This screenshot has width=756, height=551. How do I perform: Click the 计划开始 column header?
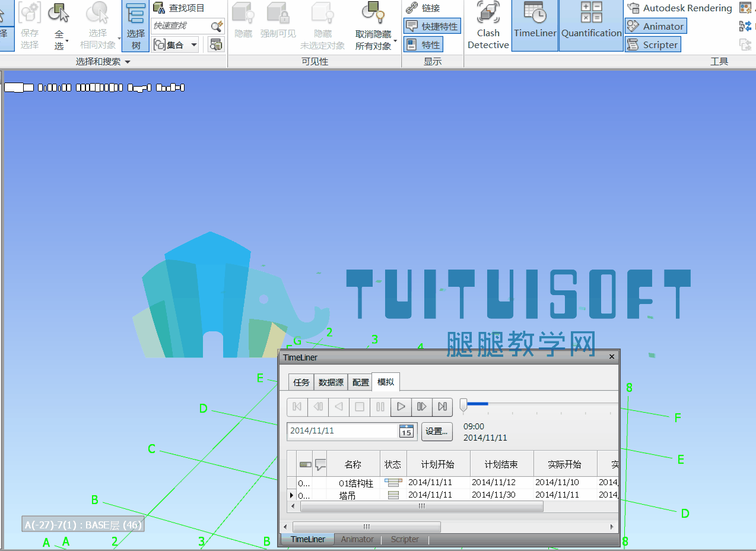click(438, 464)
